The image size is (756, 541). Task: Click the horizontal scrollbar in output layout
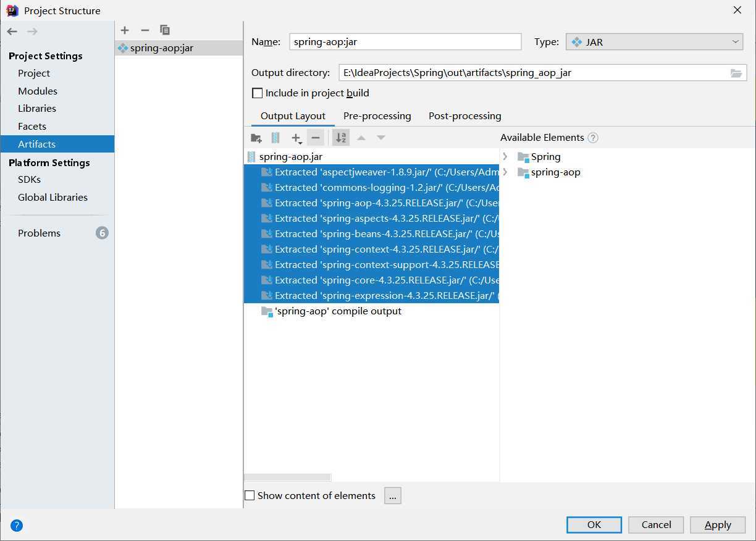tap(288, 477)
